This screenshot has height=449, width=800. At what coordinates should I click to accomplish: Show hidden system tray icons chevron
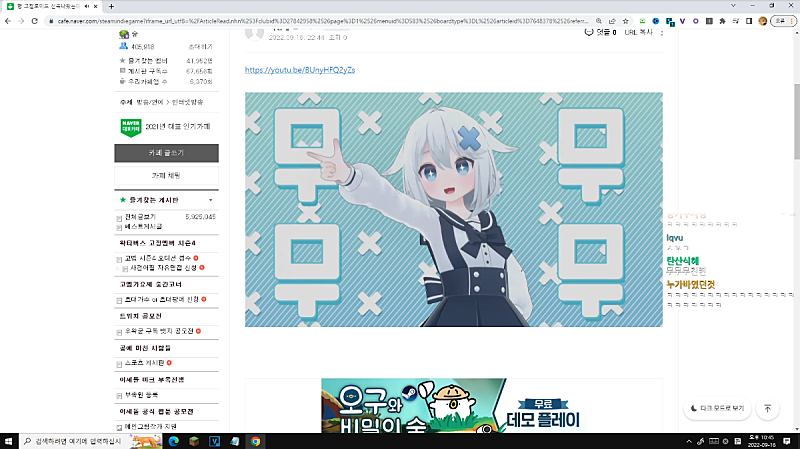[x=689, y=441]
